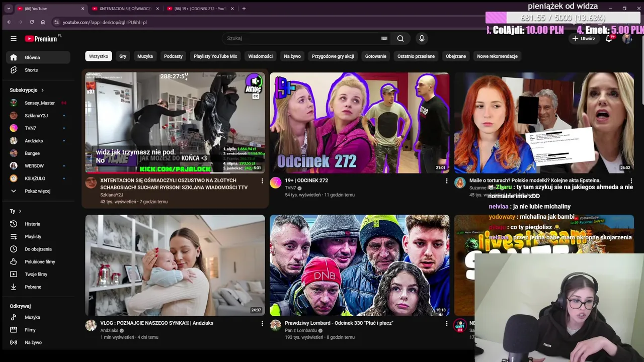The width and height of the screenshot is (644, 362).
Task: Open Do obejrzenia watch later list
Action: click(x=38, y=249)
